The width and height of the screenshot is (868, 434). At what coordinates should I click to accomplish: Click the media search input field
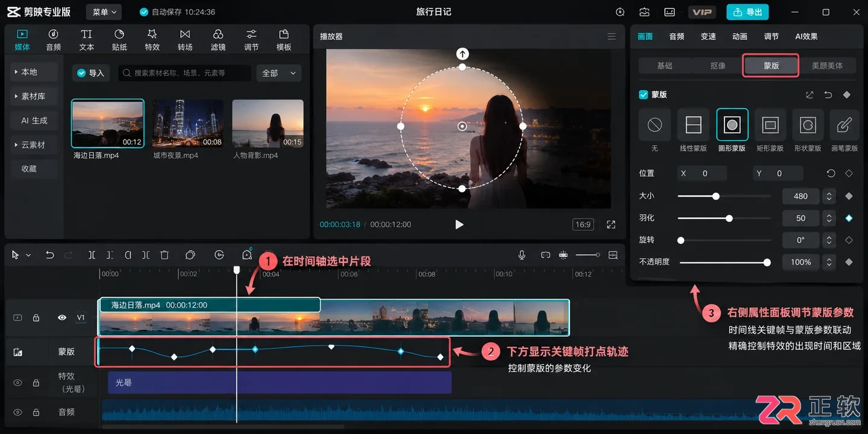tap(184, 73)
